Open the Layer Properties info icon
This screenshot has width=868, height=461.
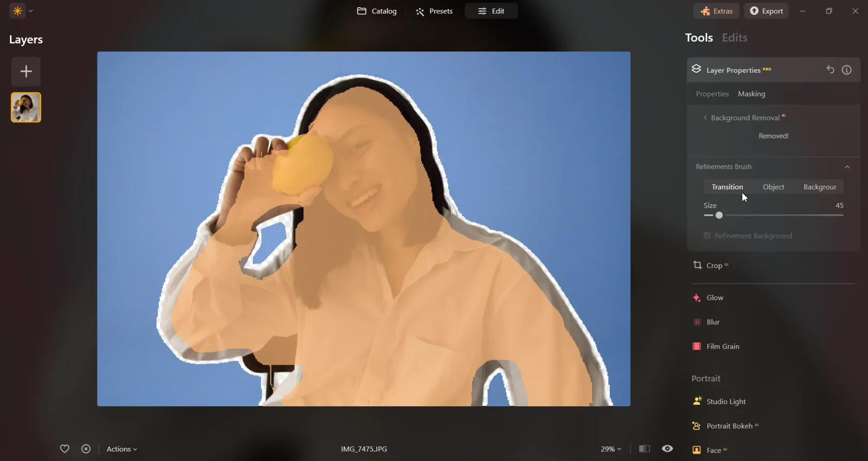[x=846, y=70]
